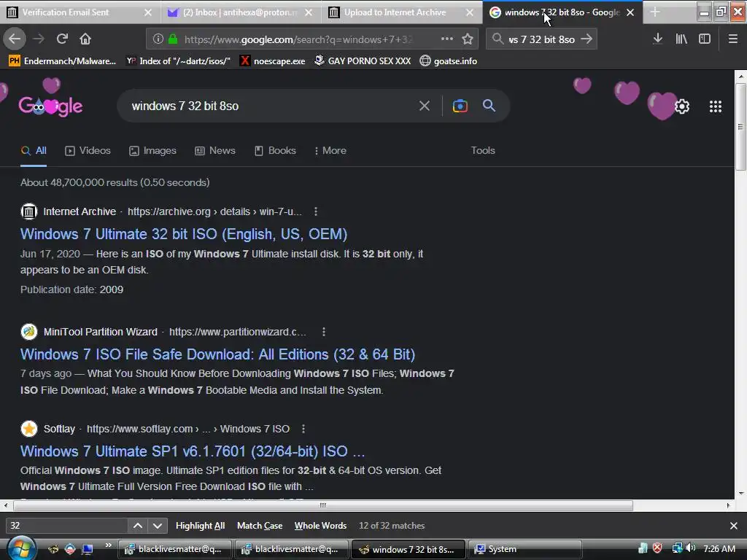Open the library bookshelf icon
747x560 pixels.
pos(681,39)
